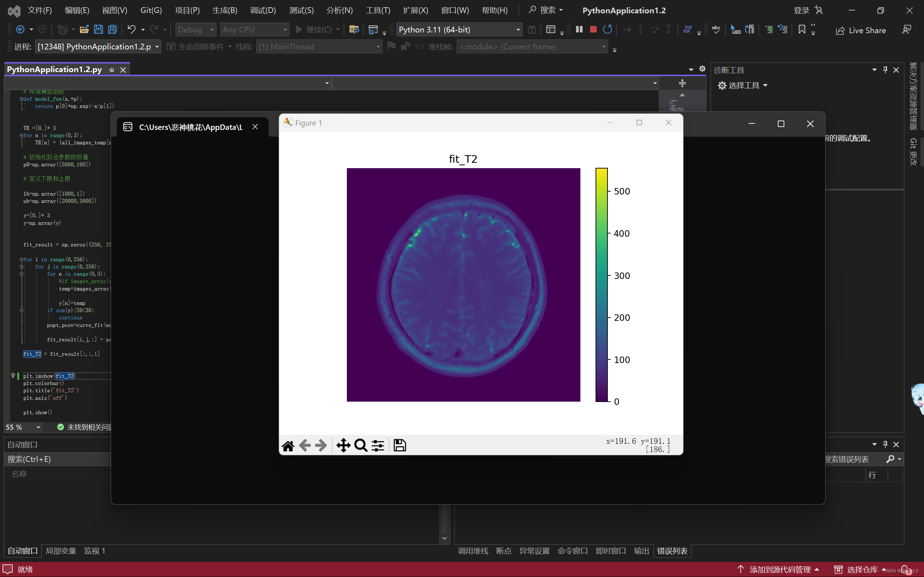The image size is (924, 577).
Task: Activate the Zoom to rectangle magnifier tool
Action: (360, 445)
